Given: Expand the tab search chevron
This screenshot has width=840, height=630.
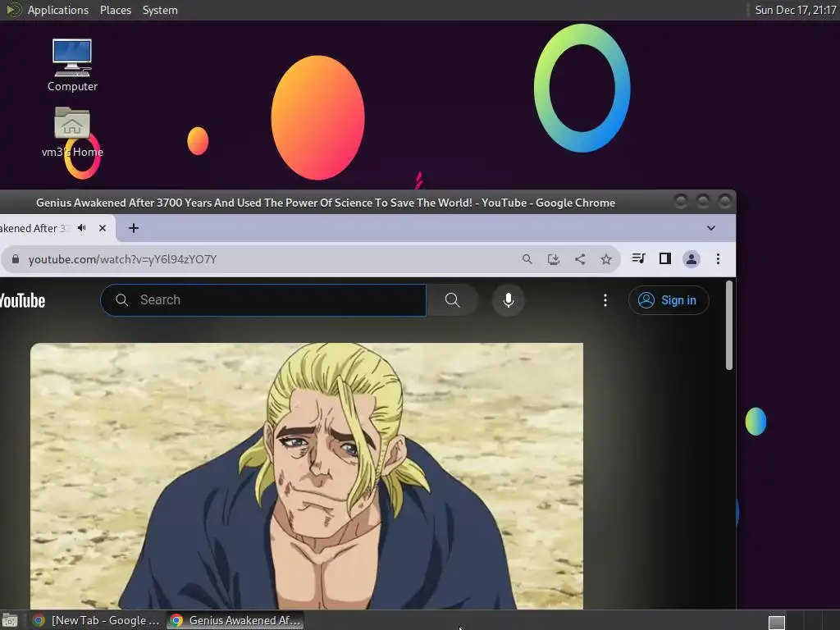Looking at the screenshot, I should (711, 228).
